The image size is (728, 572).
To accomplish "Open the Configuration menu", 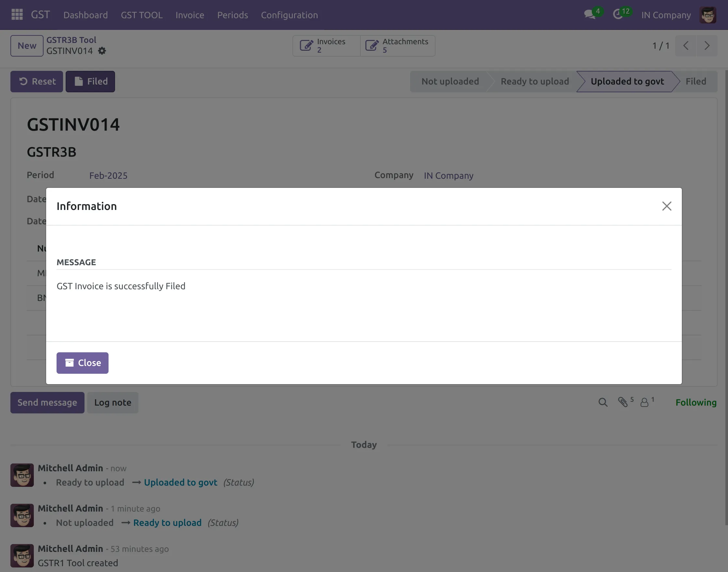I will [x=289, y=15].
